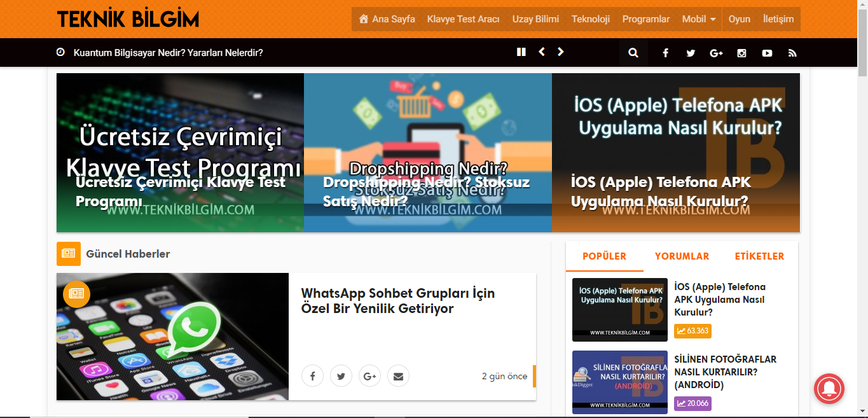Show next ticker headline

pos(560,52)
